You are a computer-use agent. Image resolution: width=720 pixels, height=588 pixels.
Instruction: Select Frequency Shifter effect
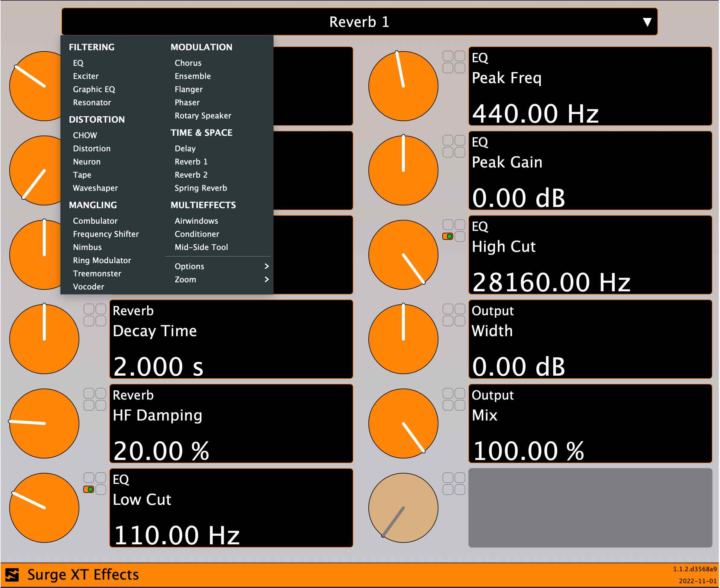pyautogui.click(x=106, y=234)
